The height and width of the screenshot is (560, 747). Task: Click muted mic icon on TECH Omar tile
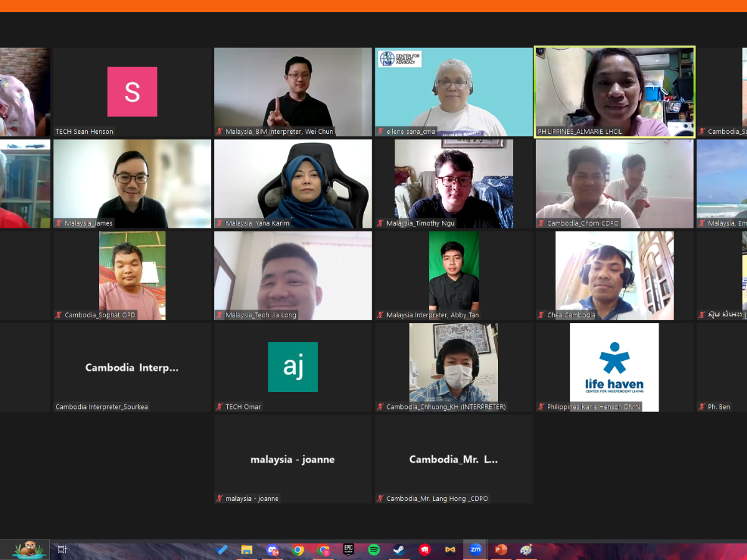[220, 407]
